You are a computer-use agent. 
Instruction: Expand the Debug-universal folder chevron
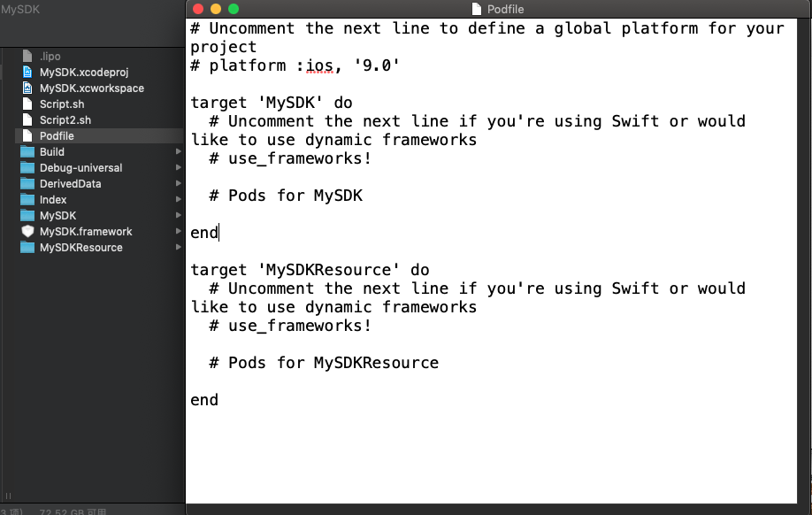pyautogui.click(x=177, y=167)
